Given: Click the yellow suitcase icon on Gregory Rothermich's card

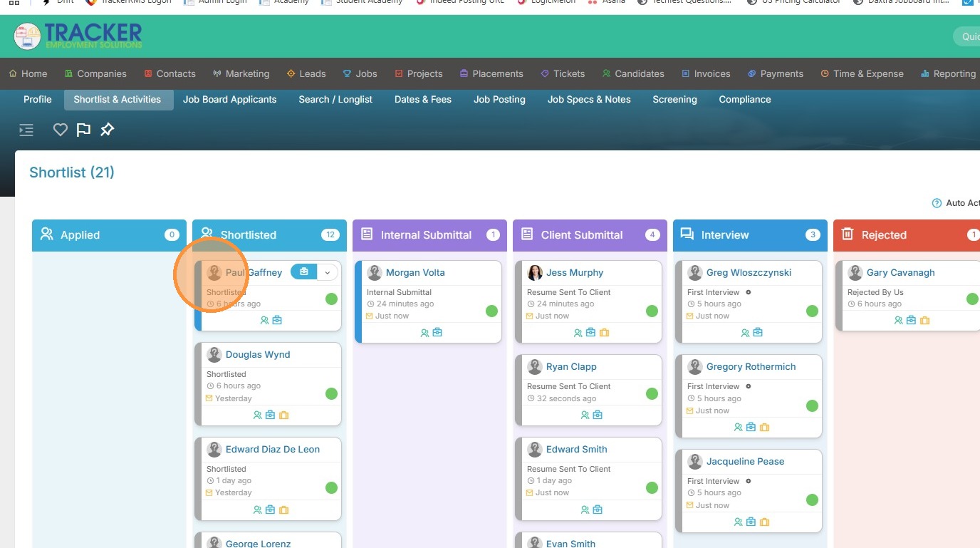Looking at the screenshot, I should tap(764, 428).
